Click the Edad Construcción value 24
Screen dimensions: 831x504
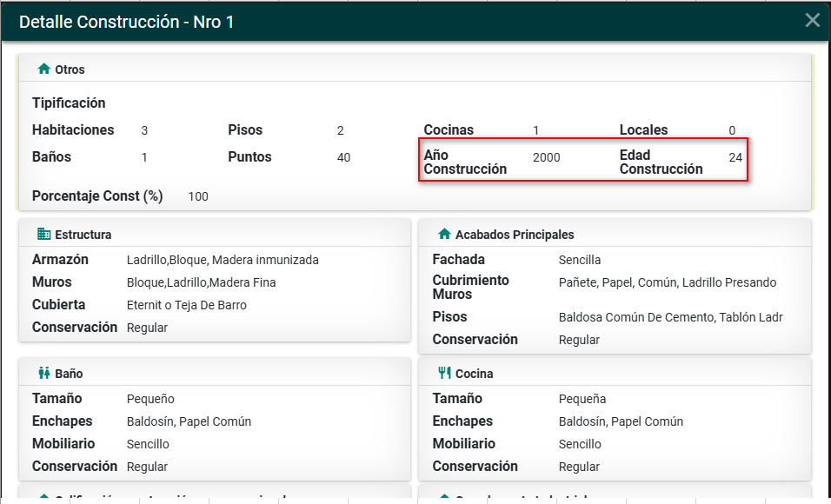click(x=735, y=157)
